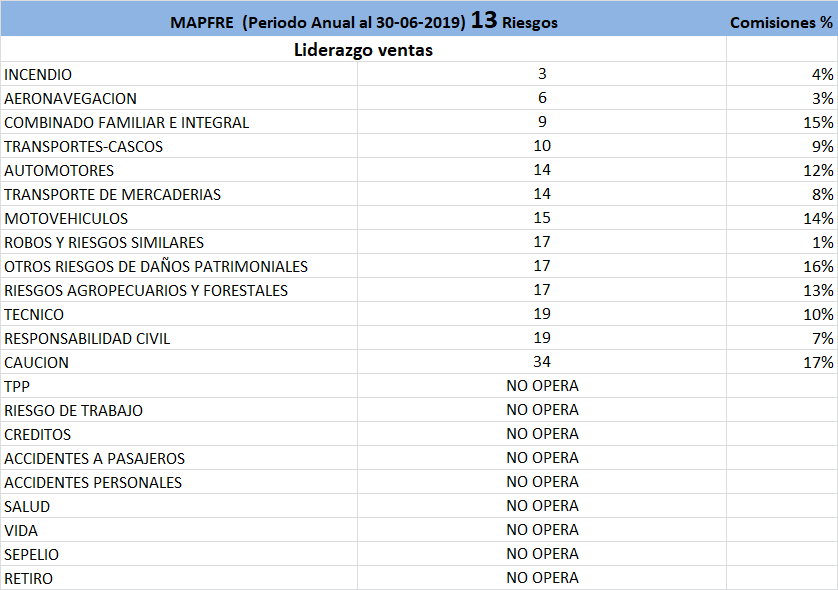Select 'NO OPERA' in RETIRO row
Viewport: 838px width, 590px height.
coord(542,578)
